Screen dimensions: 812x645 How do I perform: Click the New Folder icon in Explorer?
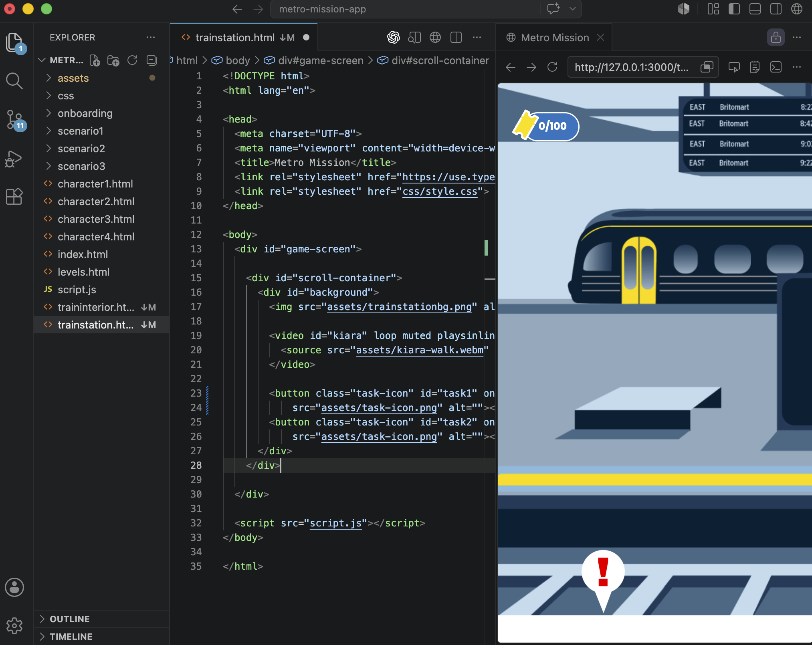(113, 60)
